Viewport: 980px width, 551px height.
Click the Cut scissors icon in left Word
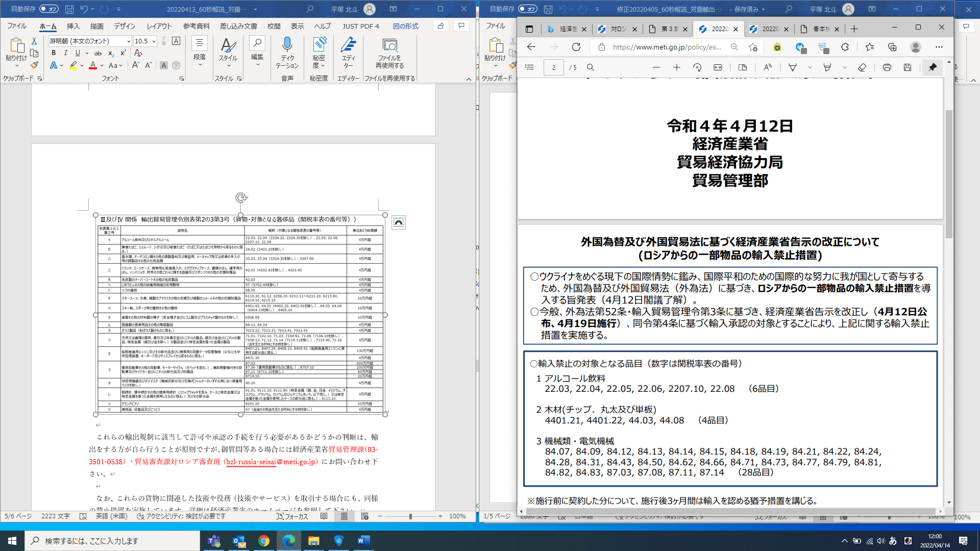(x=34, y=41)
